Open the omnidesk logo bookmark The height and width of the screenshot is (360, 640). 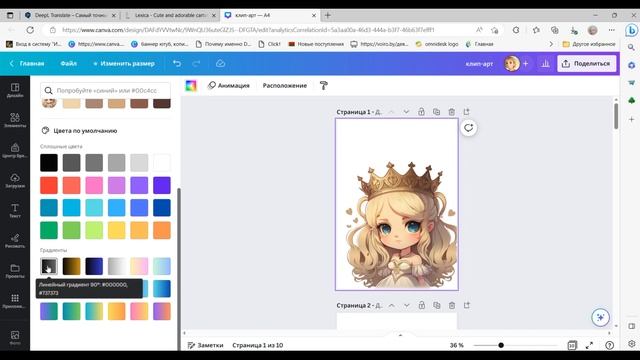pyautogui.click(x=437, y=44)
